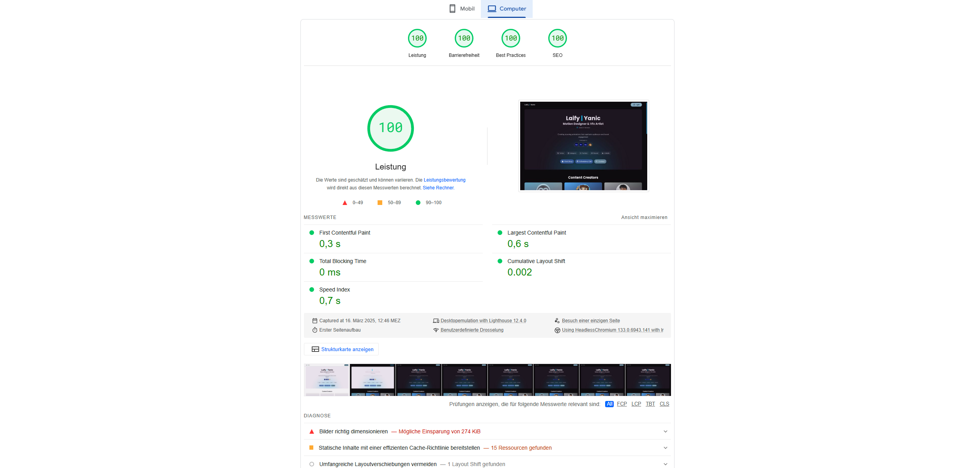Click orange square icon of Statische Inhalte audit
The height and width of the screenshot is (468, 980).
311,448
